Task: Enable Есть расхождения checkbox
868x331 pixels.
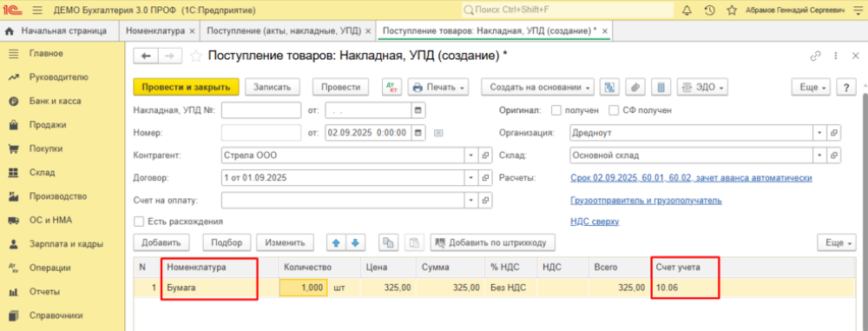Action: click(x=138, y=222)
